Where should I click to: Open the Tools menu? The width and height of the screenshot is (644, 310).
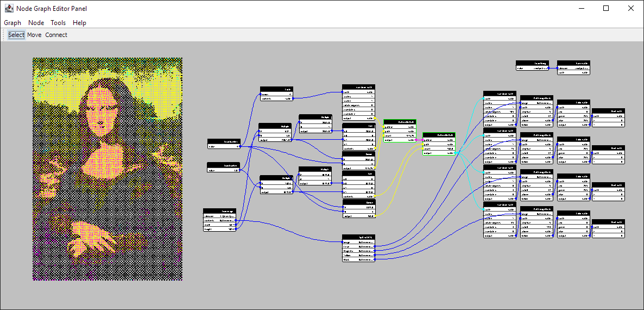click(x=58, y=23)
